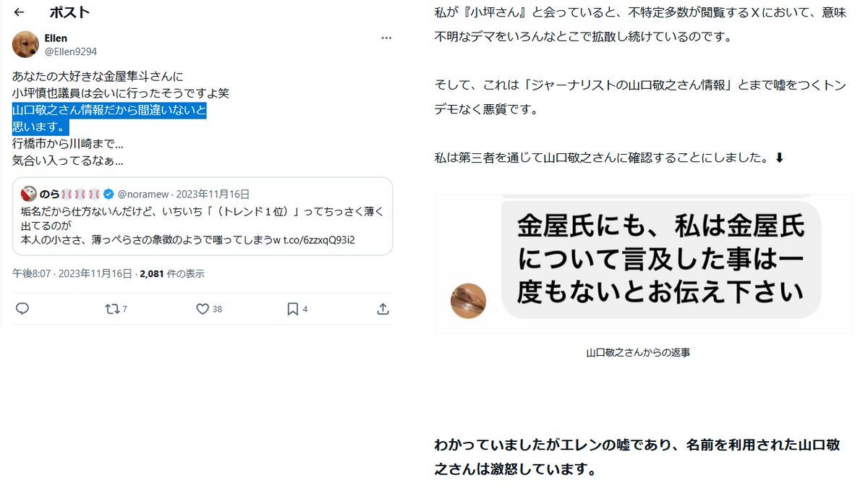868x491 pixels.
Task: Open the three-dot more options menu
Action: tap(386, 38)
